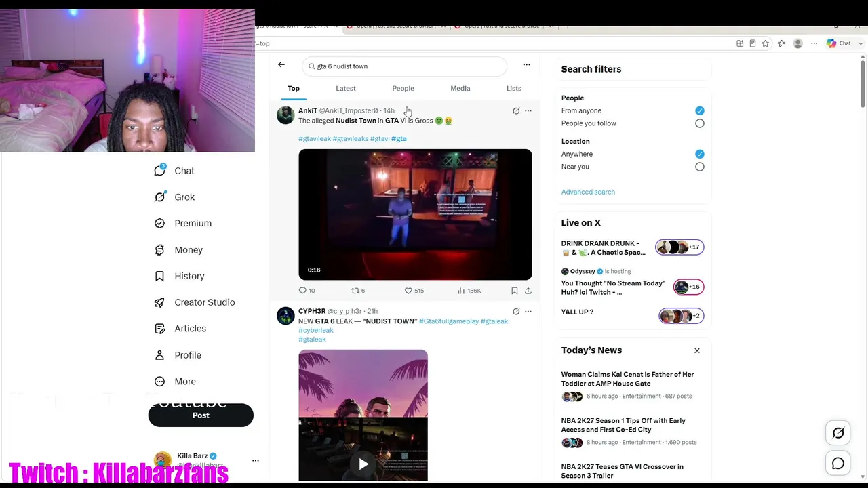Open more options on CYPH3R's post
This screenshot has height=488, width=868.
pyautogui.click(x=528, y=312)
